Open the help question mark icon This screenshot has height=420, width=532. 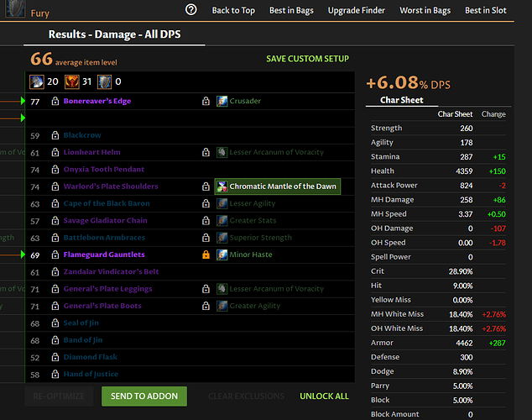coord(191,9)
